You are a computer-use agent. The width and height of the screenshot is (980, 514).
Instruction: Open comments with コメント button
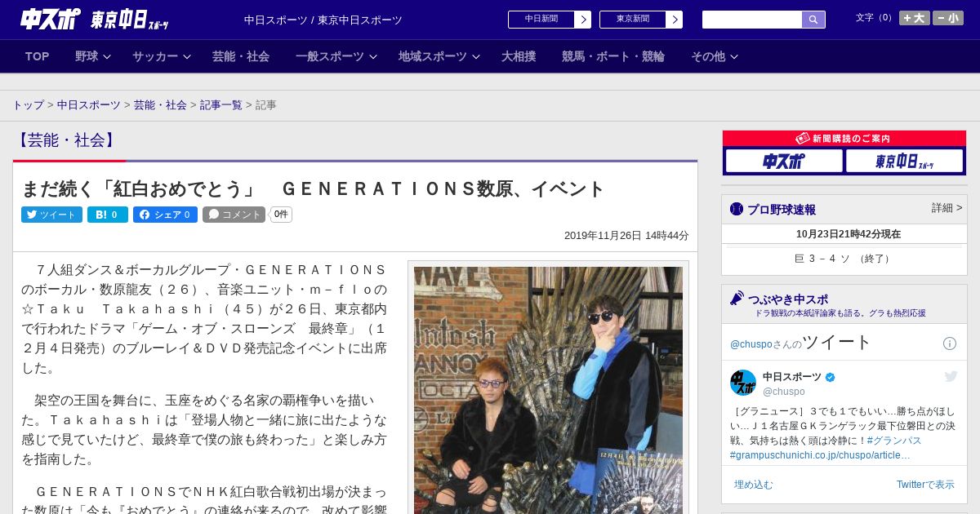pos(234,215)
